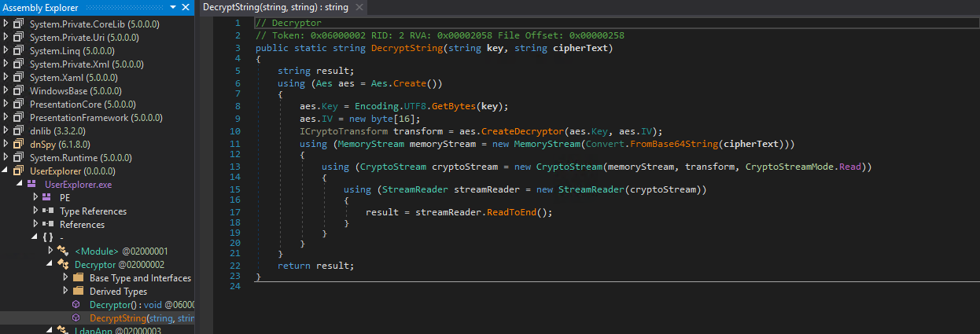The width and height of the screenshot is (980, 334).
Task: Click the Derived Types folder icon
Action: click(78, 292)
